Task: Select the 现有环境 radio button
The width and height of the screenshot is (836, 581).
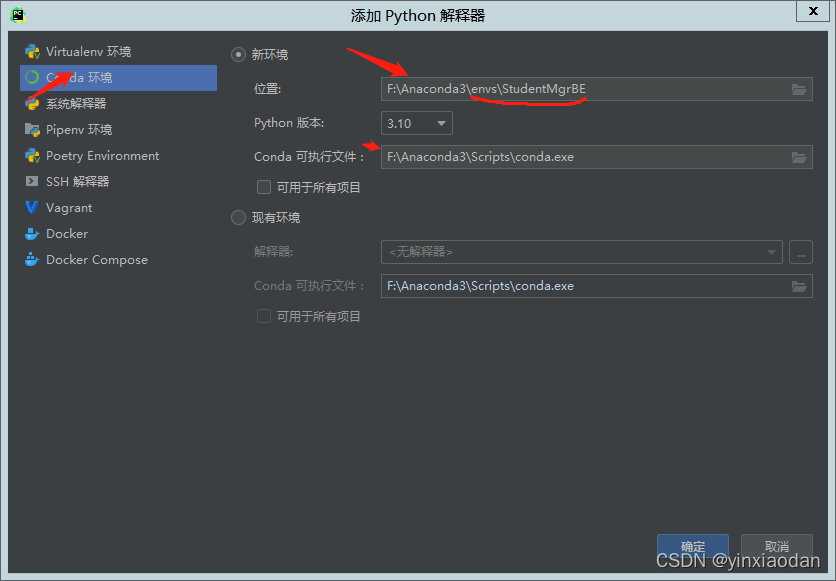Action: click(x=238, y=217)
